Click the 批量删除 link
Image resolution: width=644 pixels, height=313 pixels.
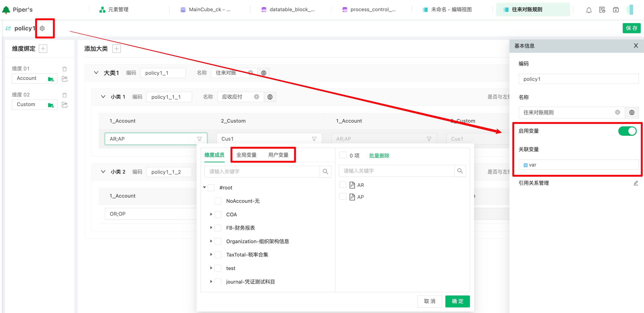[379, 156]
